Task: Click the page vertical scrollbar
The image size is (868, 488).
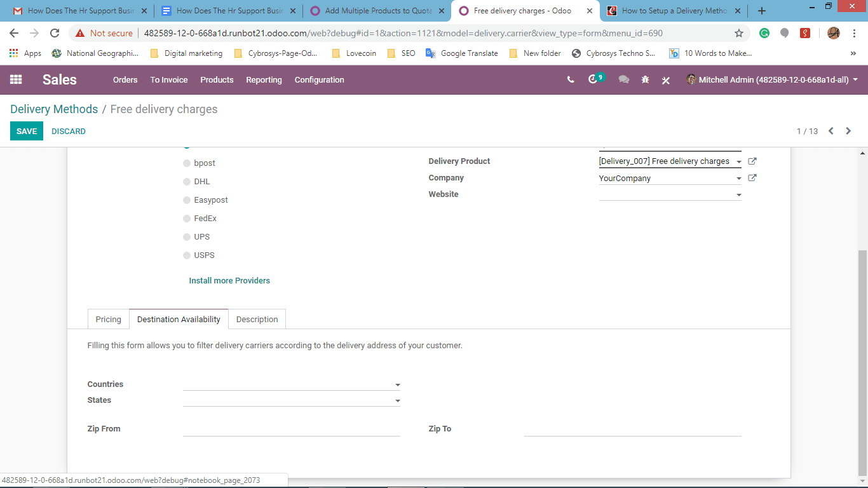Action: (862, 362)
